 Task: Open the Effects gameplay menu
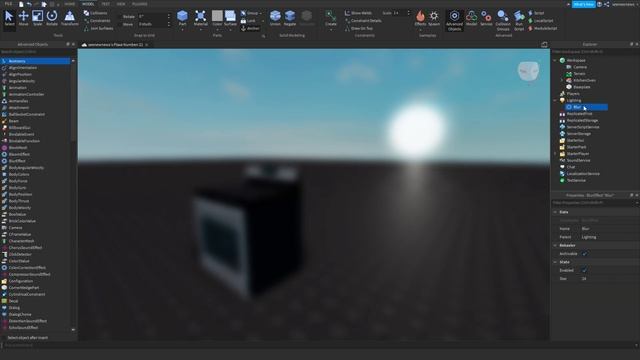tap(420, 18)
